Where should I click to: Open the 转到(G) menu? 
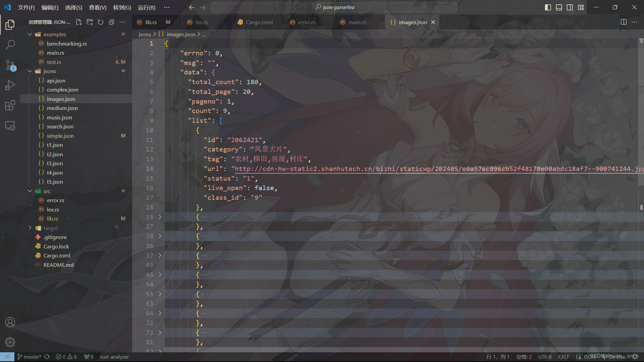pyautogui.click(x=122, y=7)
